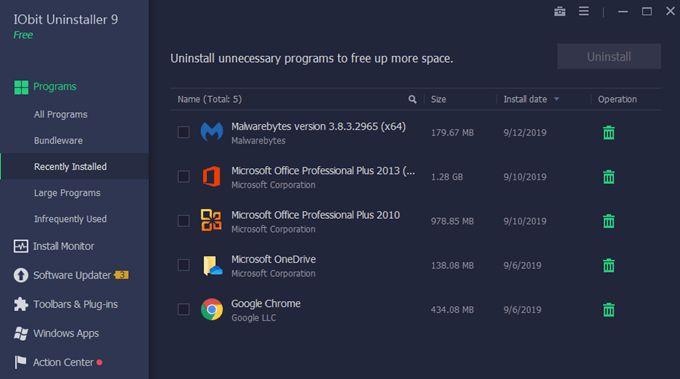Check the Malwarebytes checkbox
Image resolution: width=680 pixels, height=379 pixels.
pyautogui.click(x=183, y=132)
